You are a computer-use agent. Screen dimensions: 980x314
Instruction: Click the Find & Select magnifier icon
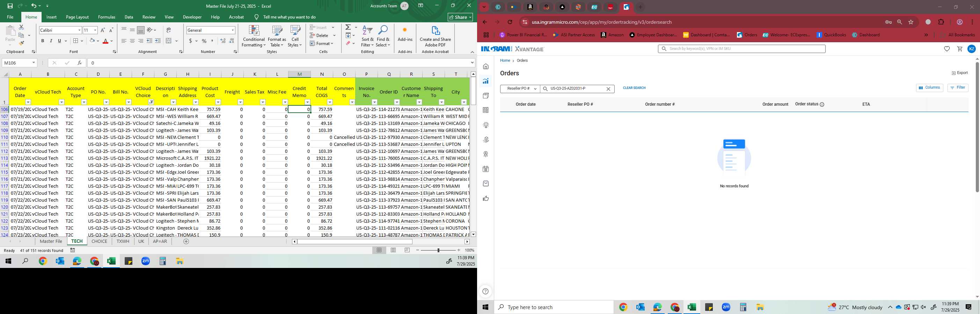click(383, 30)
